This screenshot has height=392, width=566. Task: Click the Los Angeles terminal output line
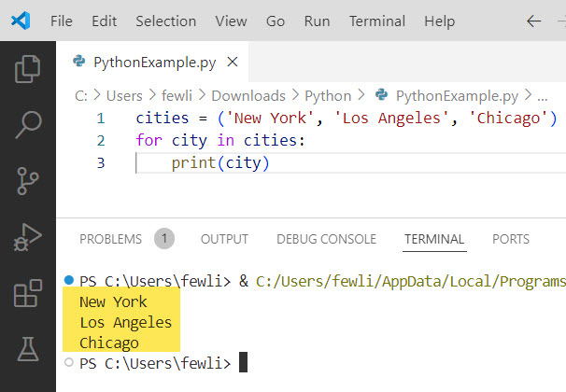(x=125, y=322)
